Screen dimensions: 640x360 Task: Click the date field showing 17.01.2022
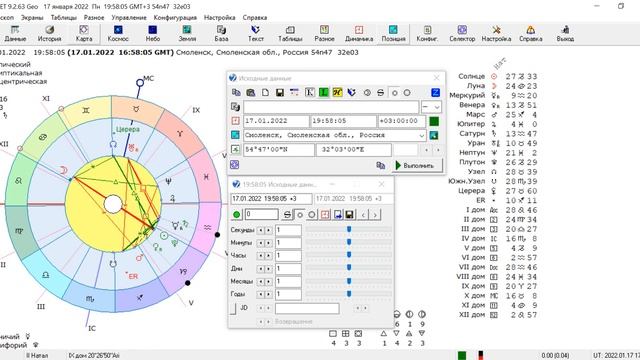click(x=276, y=121)
